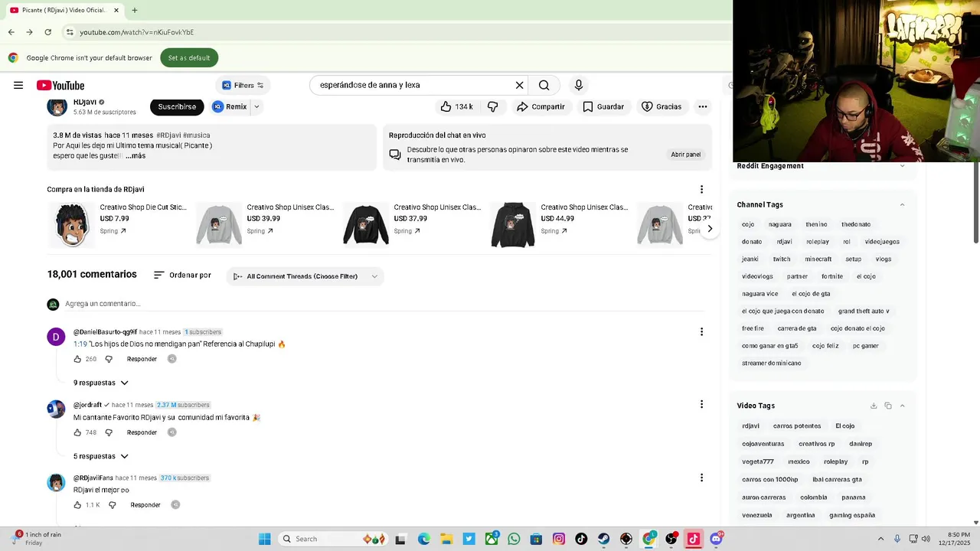The height and width of the screenshot is (551, 980).
Task: Open options menu on DanielBasurto comment
Action: point(701,331)
